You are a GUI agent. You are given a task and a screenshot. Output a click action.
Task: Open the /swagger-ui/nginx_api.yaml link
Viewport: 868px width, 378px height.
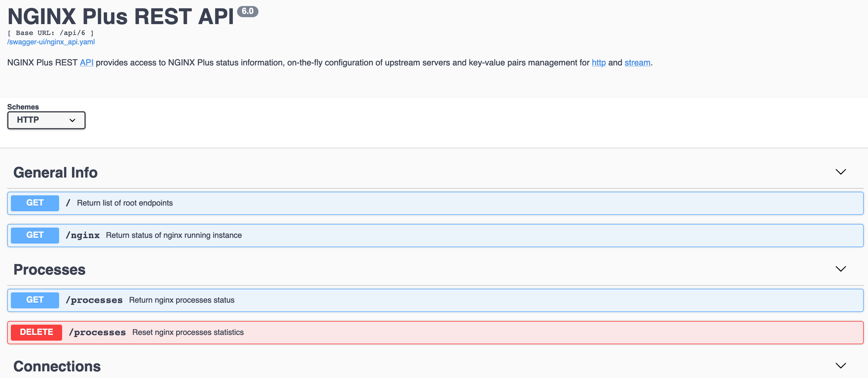(x=51, y=42)
